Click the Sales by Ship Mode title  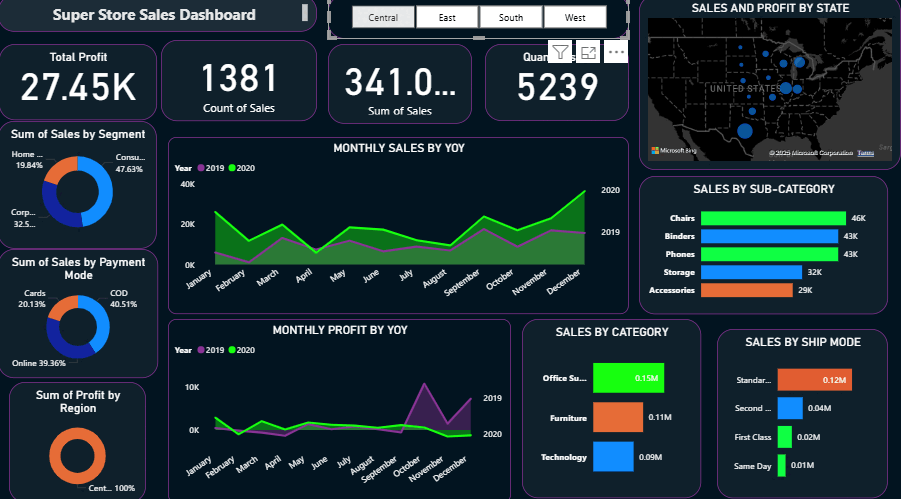coord(803,342)
